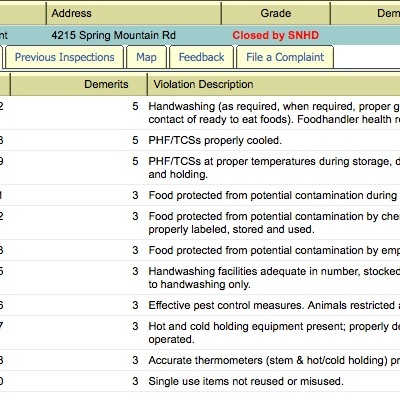Select the Single use items not reused row
This screenshot has width=400, height=400.
200,381
